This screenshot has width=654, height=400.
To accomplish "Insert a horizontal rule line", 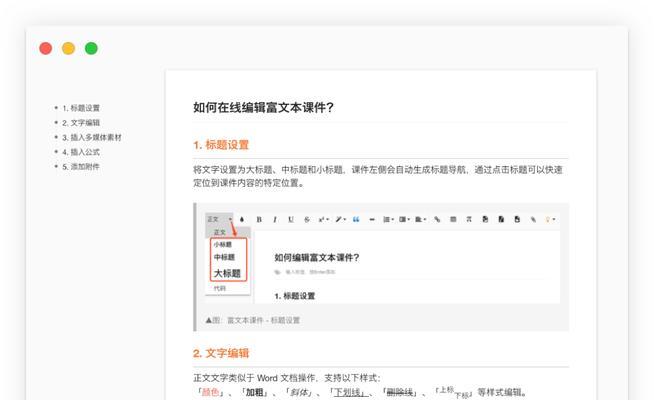I will click(372, 219).
